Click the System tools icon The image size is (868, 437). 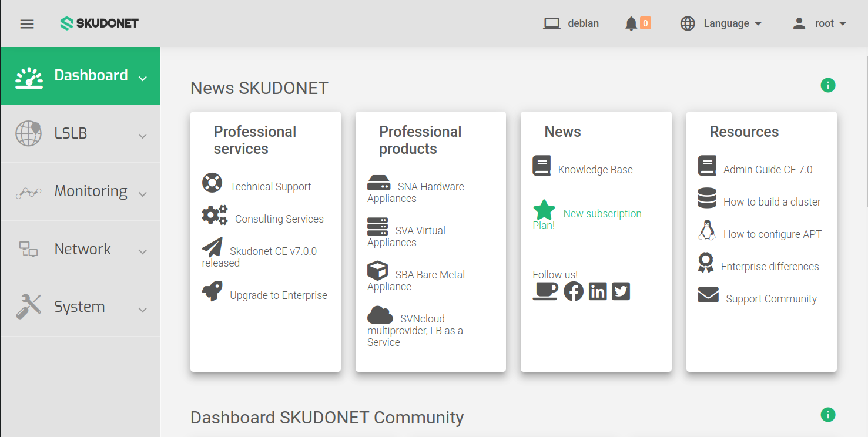(28, 307)
